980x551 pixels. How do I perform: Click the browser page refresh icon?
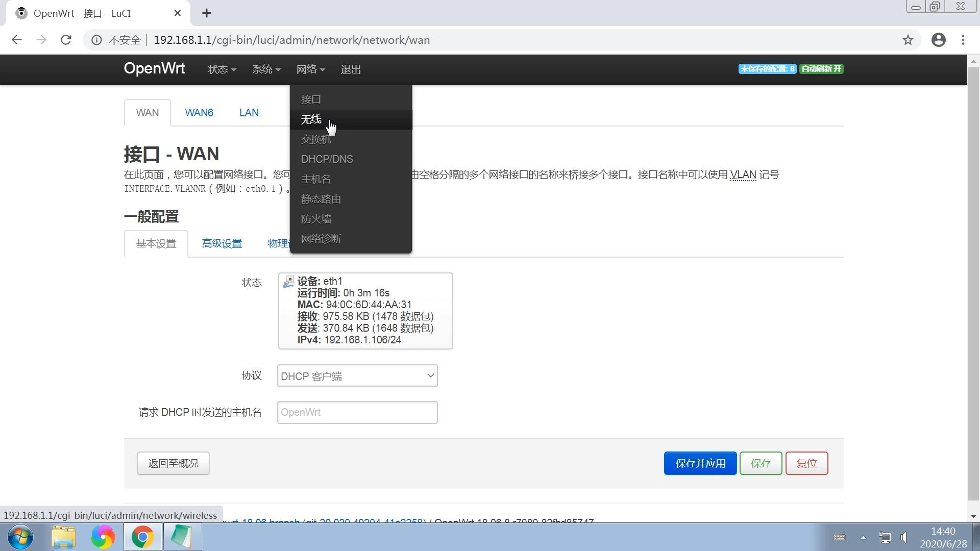tap(66, 40)
